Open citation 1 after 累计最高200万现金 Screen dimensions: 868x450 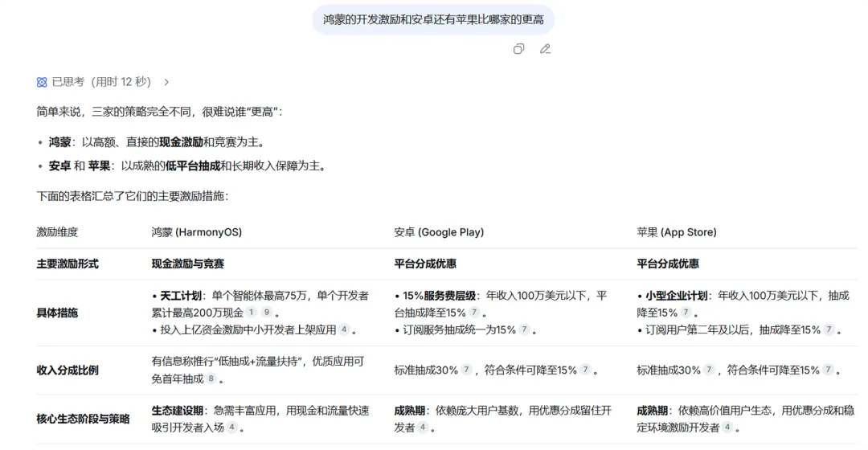252,312
